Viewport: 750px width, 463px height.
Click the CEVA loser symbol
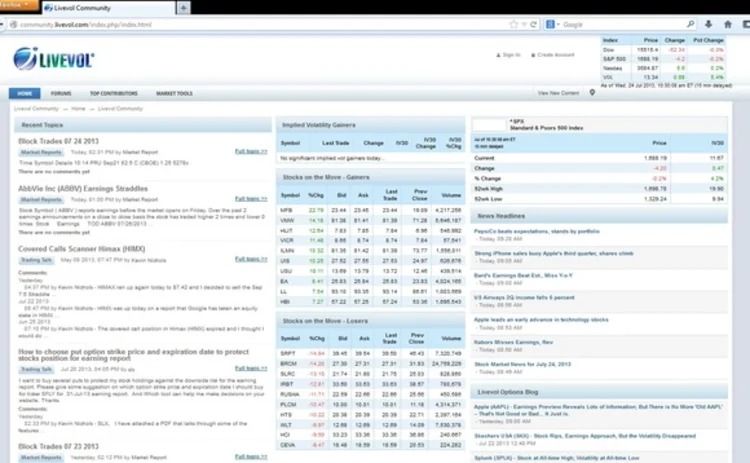288,445
